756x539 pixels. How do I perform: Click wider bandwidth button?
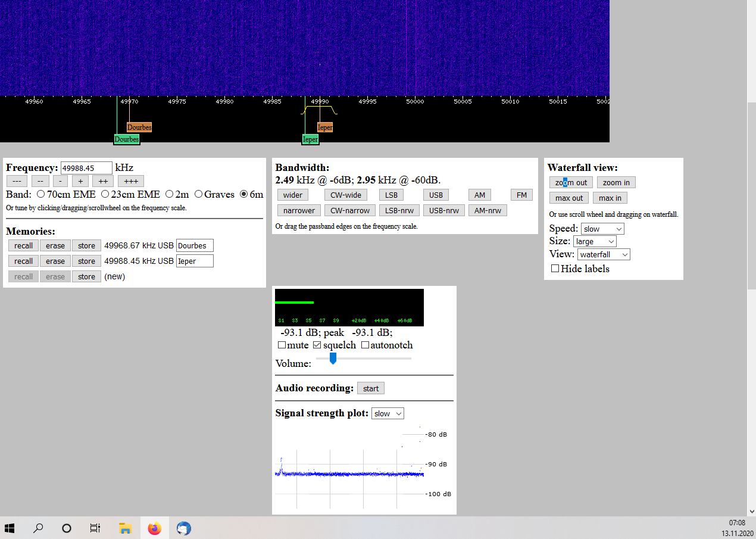click(293, 195)
